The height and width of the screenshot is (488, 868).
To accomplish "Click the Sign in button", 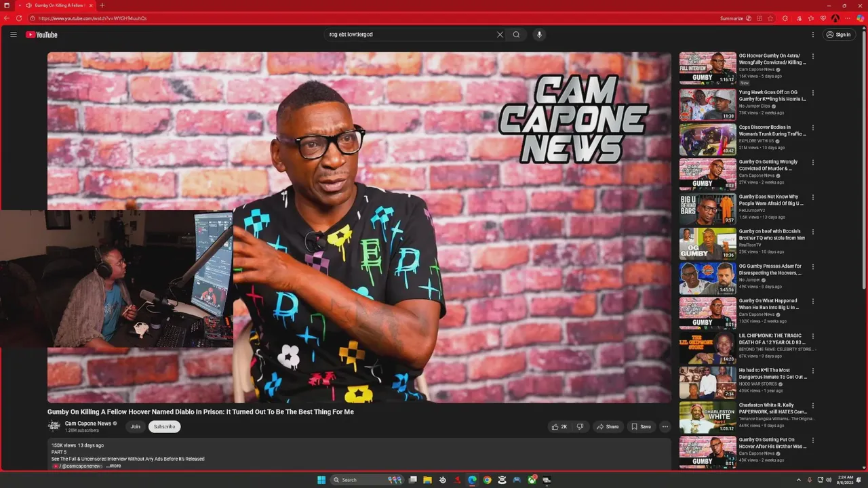I will click(839, 35).
